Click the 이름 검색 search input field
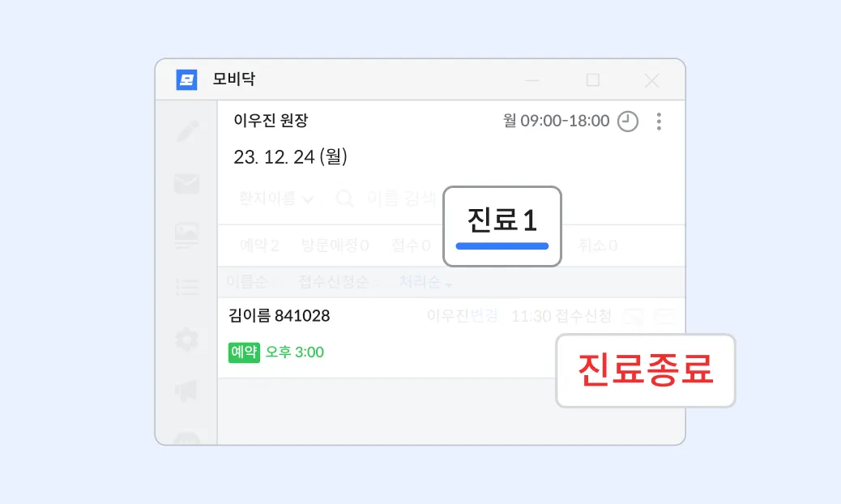The image size is (841, 504). pyautogui.click(x=402, y=199)
